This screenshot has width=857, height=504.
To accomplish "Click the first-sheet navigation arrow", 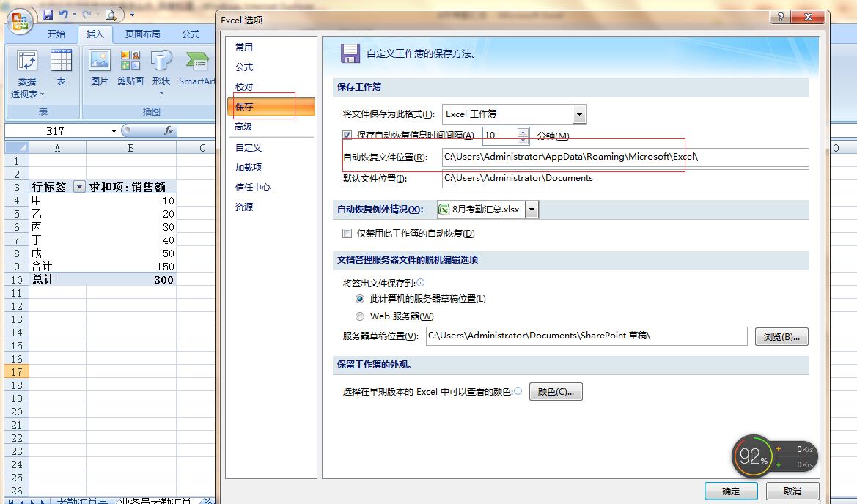I will point(10,501).
